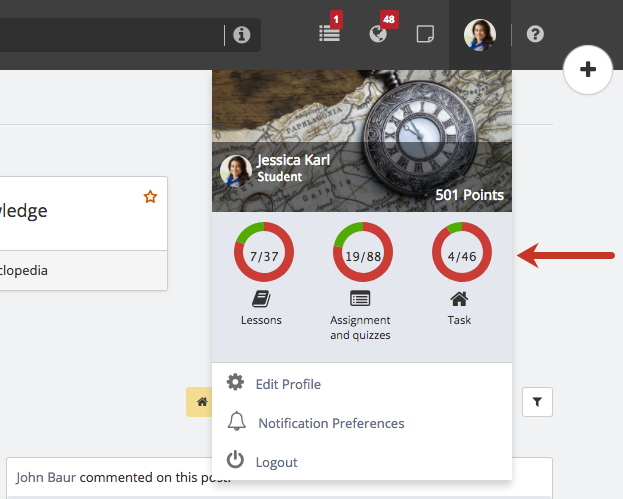Click the Task 4/46 progress ring
Viewport: 623px width, 499px height.
pyautogui.click(x=462, y=252)
